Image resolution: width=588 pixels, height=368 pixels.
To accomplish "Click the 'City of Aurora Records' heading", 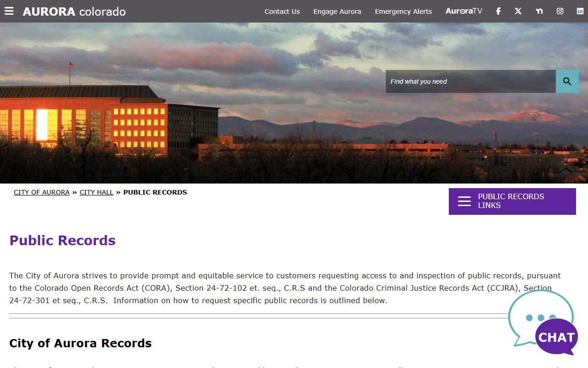I will tap(80, 343).
